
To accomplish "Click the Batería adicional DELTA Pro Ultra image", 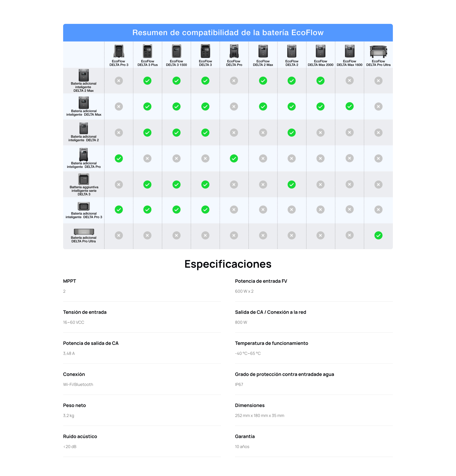I will [84, 231].
